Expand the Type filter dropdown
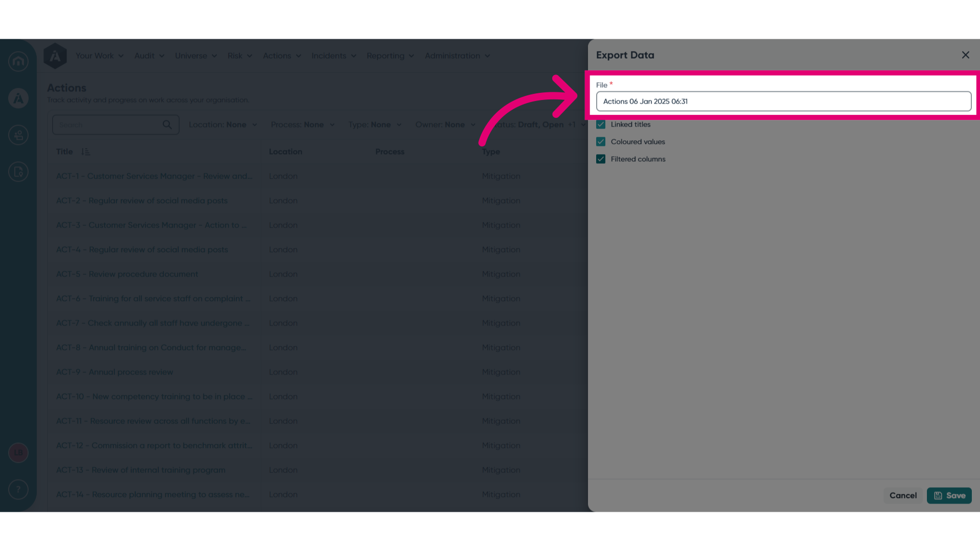Viewport: 980px width, 551px height. tap(375, 124)
